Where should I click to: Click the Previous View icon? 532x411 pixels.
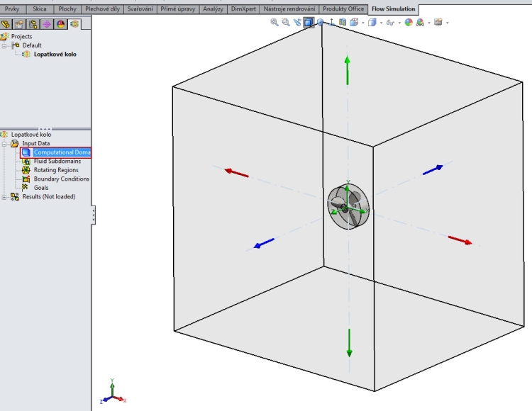click(x=297, y=23)
